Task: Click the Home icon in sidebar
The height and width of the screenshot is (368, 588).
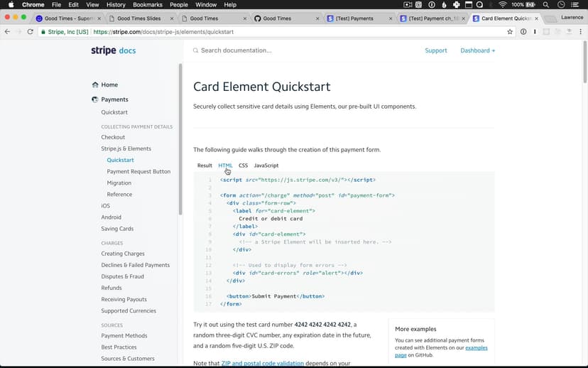Action: click(95, 85)
